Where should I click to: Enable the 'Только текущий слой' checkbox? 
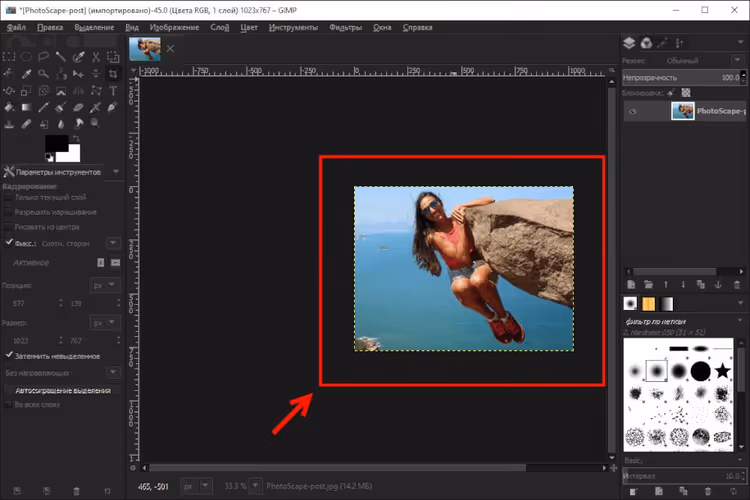pyautogui.click(x=8, y=197)
